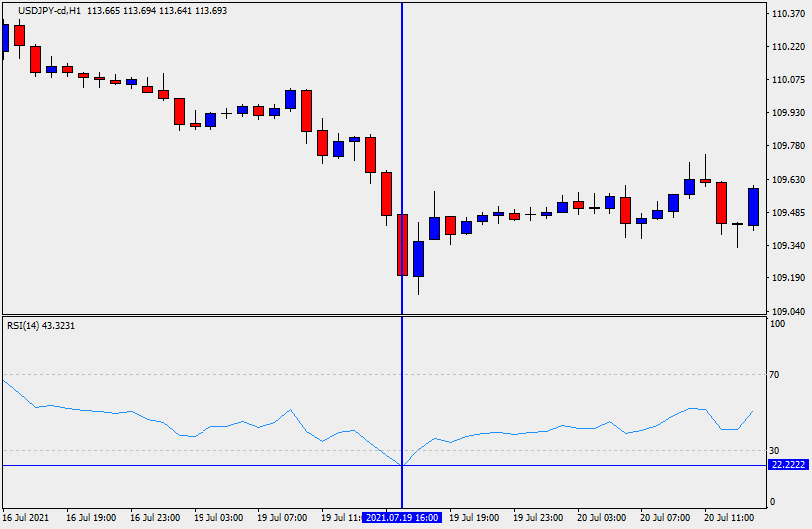This screenshot has width=812, height=529.
Task: Click the large red candle under the vertical line
Action: point(402,245)
